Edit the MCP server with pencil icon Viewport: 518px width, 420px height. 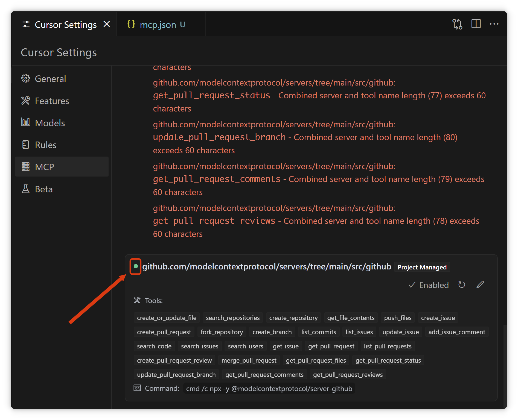480,285
